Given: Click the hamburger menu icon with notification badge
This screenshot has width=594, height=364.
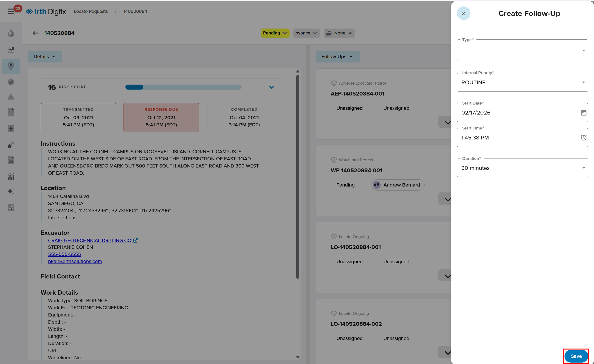Looking at the screenshot, I should tap(11, 11).
